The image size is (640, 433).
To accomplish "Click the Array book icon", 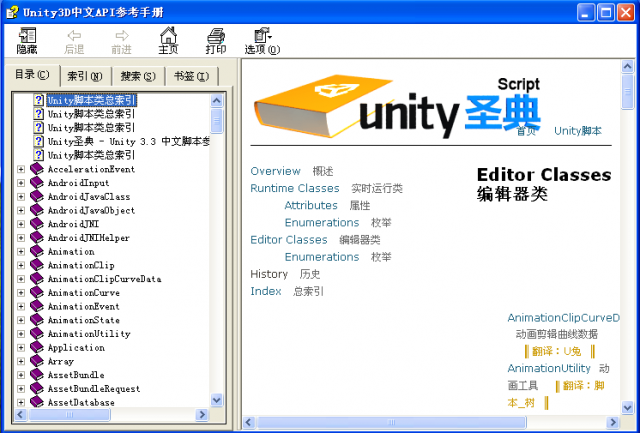I will 37,361.
